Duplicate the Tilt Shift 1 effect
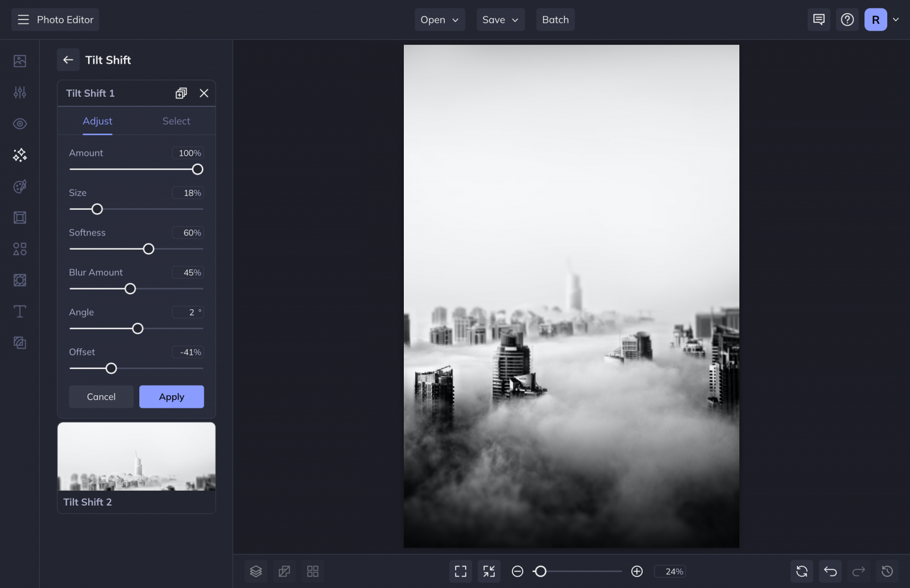 181,93
